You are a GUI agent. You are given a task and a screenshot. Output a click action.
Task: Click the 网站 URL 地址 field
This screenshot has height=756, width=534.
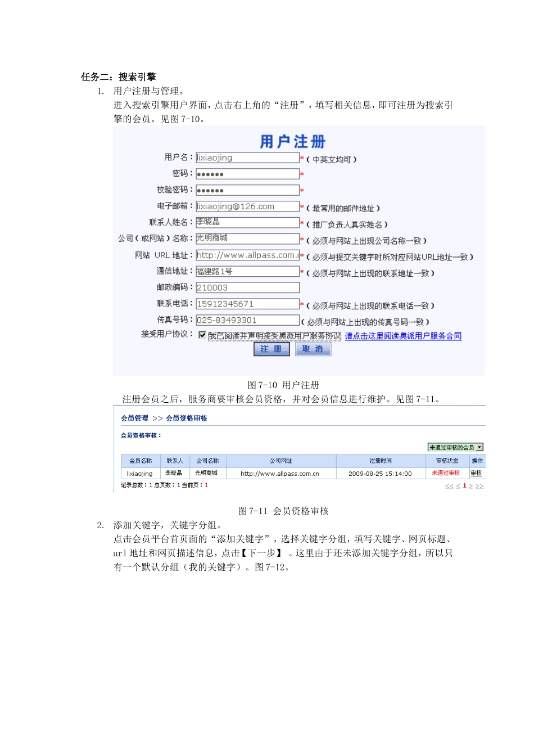point(247,255)
